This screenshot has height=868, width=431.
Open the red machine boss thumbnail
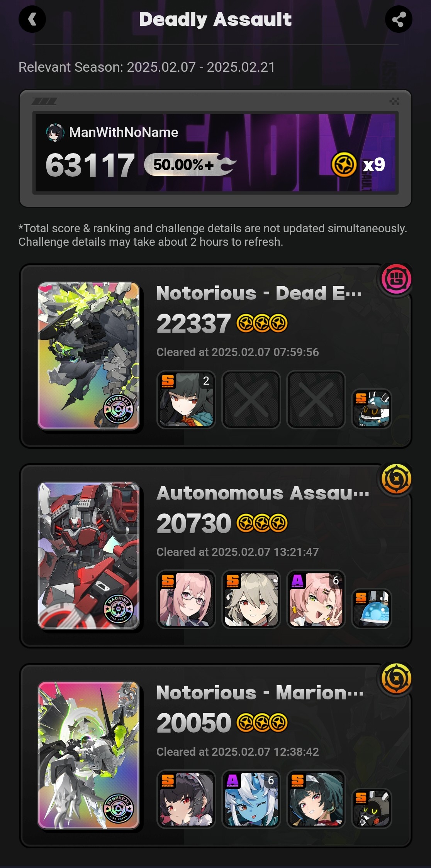88,556
